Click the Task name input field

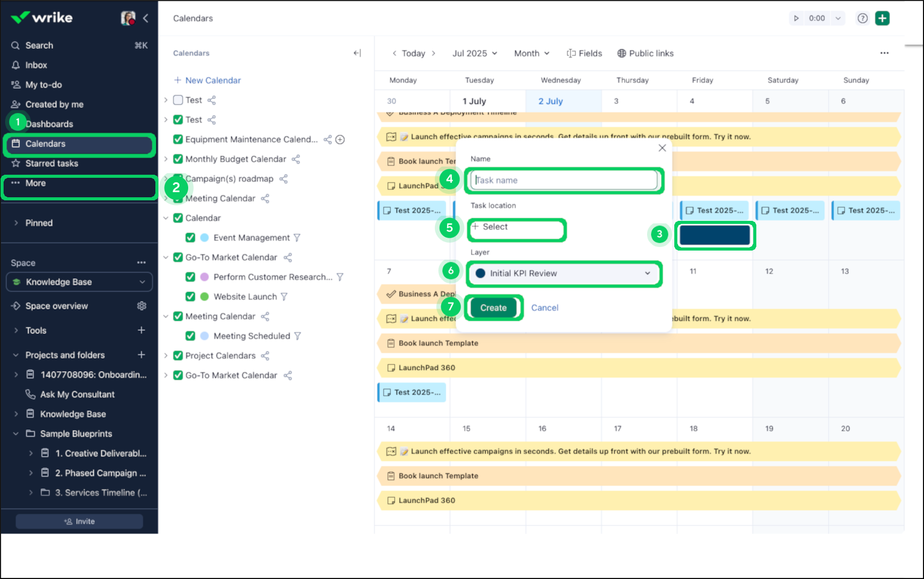click(564, 180)
